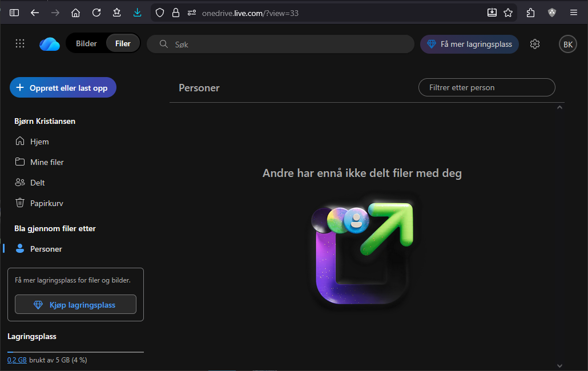Screen dimensions: 588x371
Task: Click the scrollbar down arrow
Action: point(559,366)
